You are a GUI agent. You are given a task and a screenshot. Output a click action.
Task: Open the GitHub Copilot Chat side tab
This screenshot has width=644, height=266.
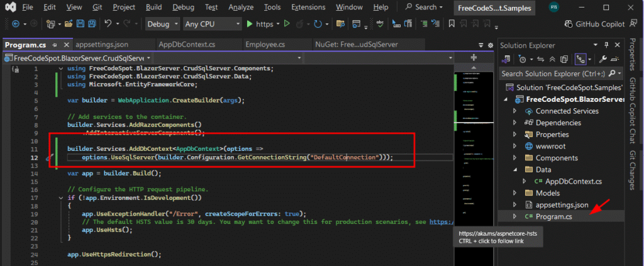point(633,111)
